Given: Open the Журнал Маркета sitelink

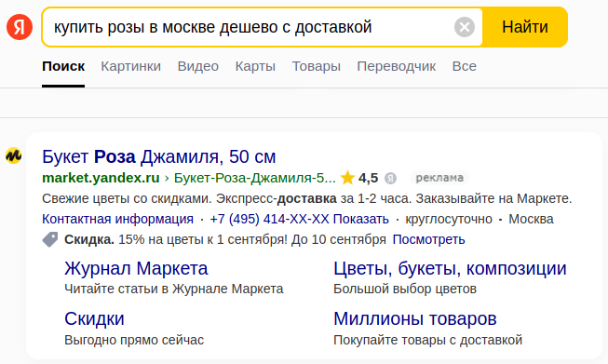Looking at the screenshot, I should tap(136, 269).
